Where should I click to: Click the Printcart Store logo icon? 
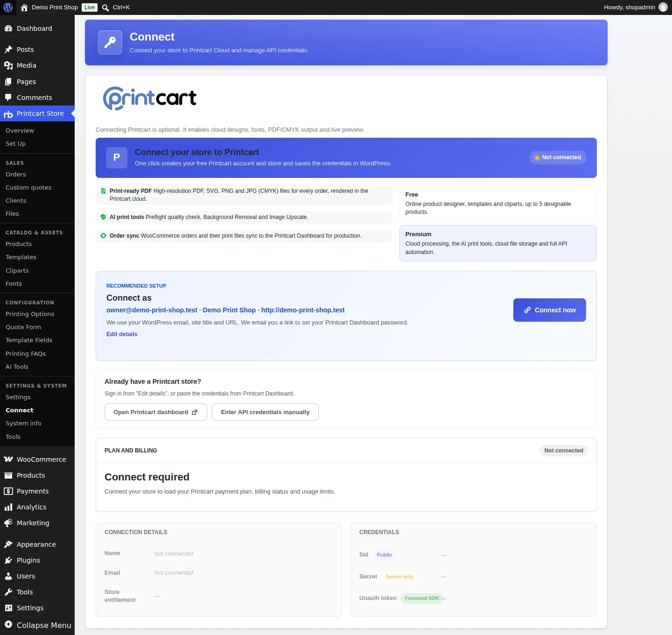(x=8, y=114)
